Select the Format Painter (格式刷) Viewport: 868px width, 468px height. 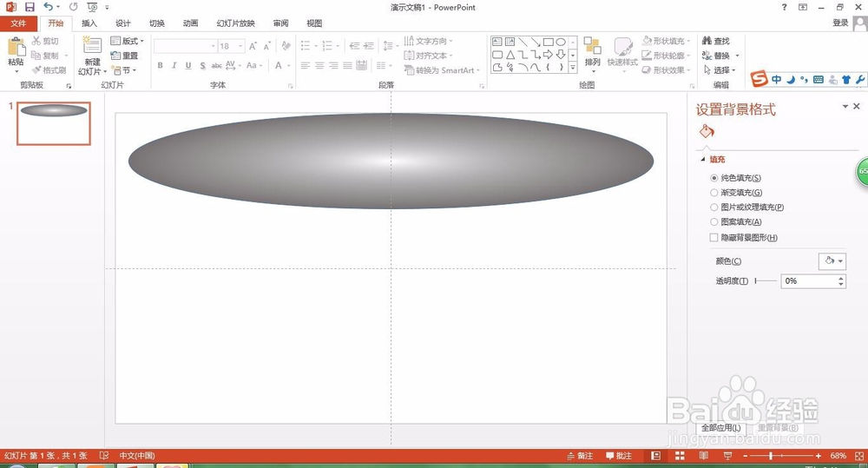tap(49, 70)
